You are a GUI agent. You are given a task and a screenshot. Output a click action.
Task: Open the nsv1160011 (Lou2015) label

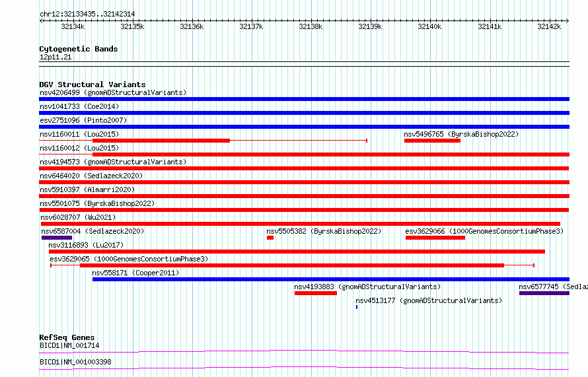click(79, 134)
